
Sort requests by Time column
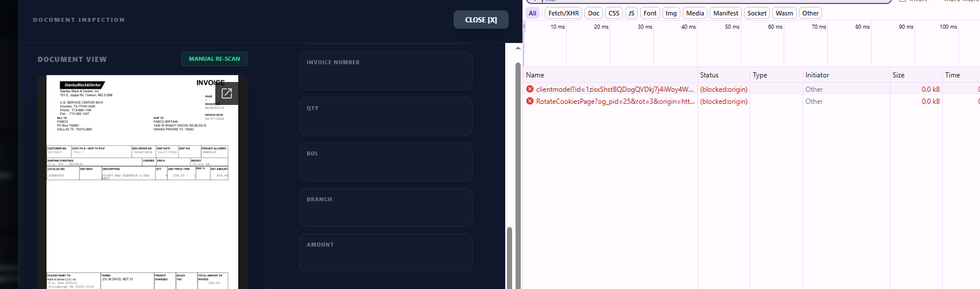(x=961, y=75)
